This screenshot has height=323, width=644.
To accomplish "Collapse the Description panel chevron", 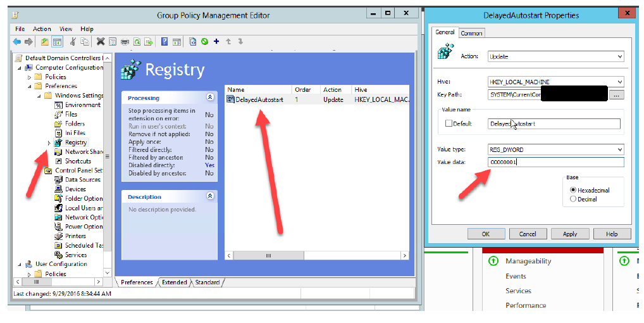I will coord(210,196).
